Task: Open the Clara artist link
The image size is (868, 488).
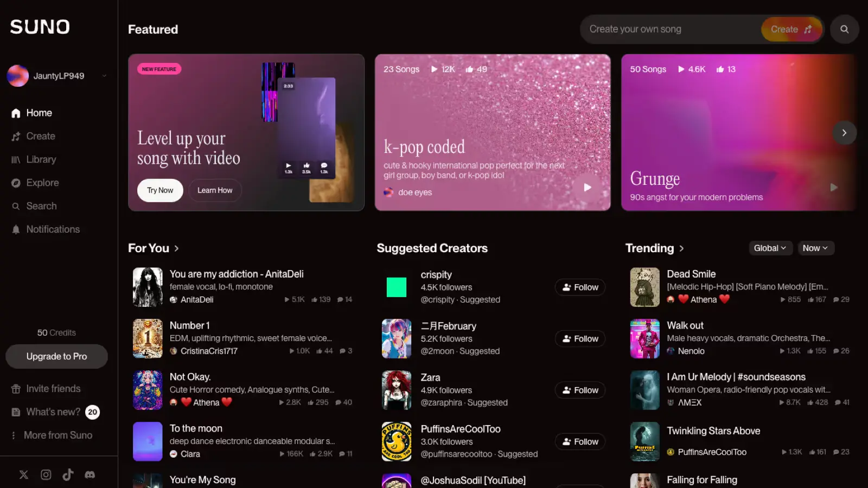Action: pyautogui.click(x=190, y=454)
